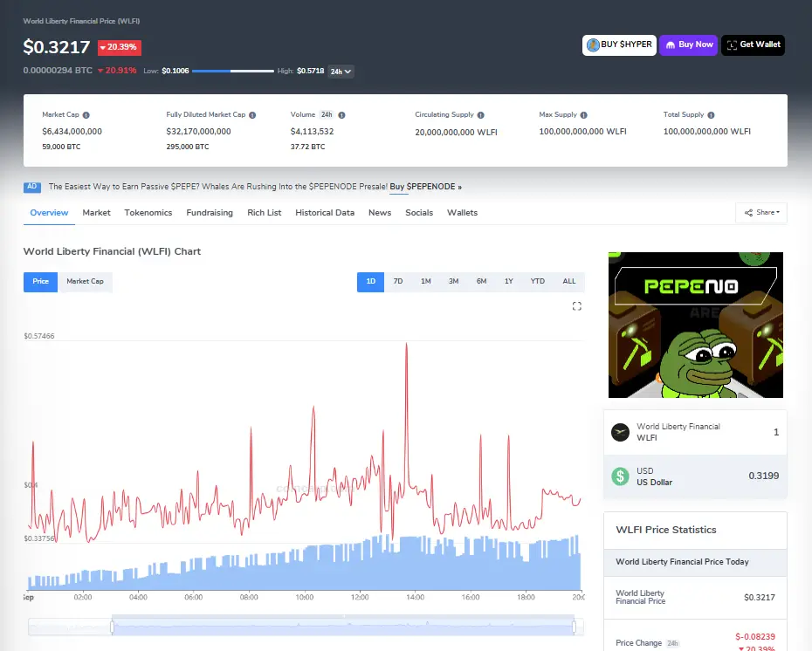The image size is (812, 651).
Task: Open the Tokenomics tab
Action: click(148, 213)
